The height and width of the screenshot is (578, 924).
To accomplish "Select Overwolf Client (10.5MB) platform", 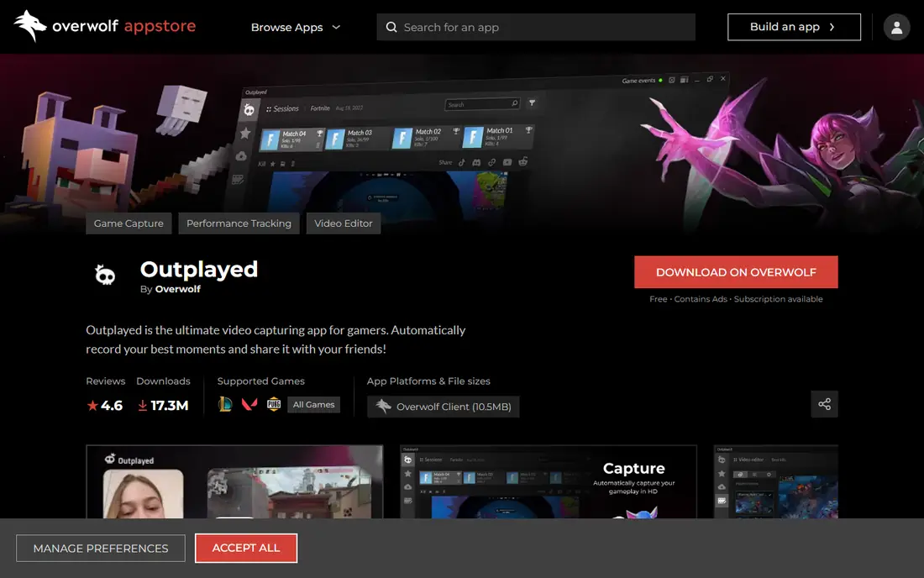I will pyautogui.click(x=444, y=407).
